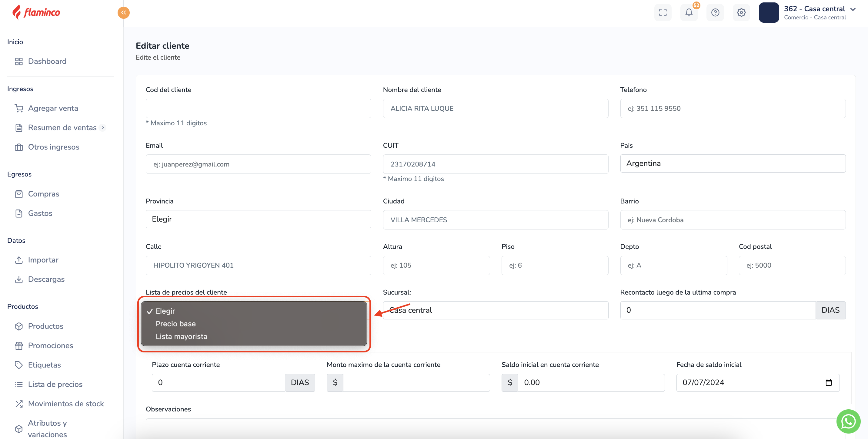This screenshot has width=868, height=439.
Task: Focus the Email input field
Action: click(x=258, y=164)
